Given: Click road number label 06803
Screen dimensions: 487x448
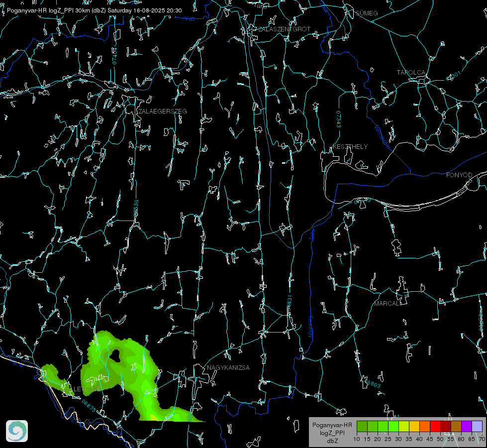Looking at the screenshot, I should click(x=372, y=383).
